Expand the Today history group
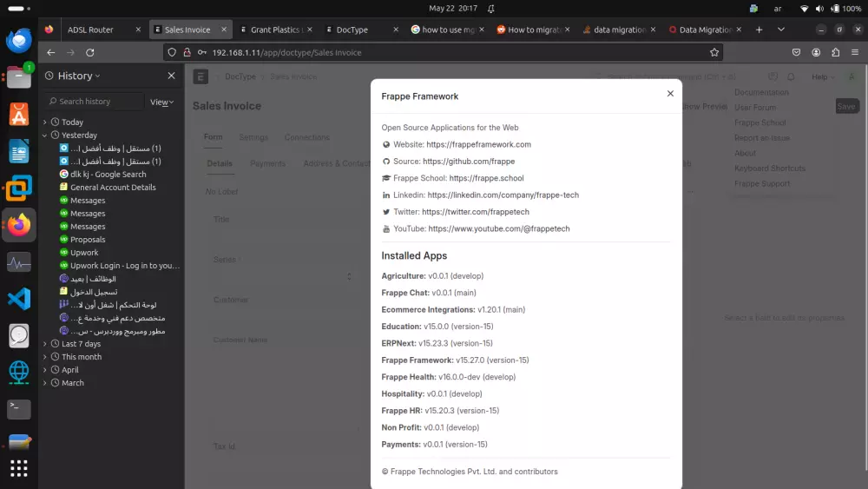Screen dimensions: 868x489 45,122
